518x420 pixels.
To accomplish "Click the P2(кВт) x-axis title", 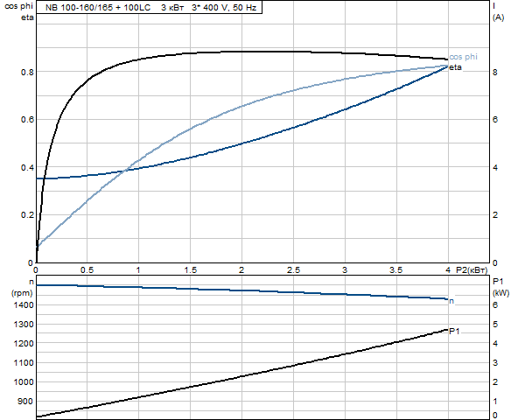I will (472, 270).
